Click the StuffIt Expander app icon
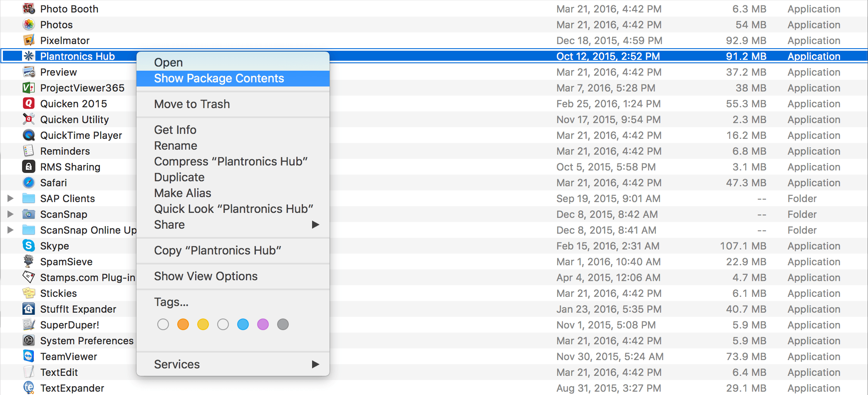The image size is (868, 395). pyautogui.click(x=29, y=309)
